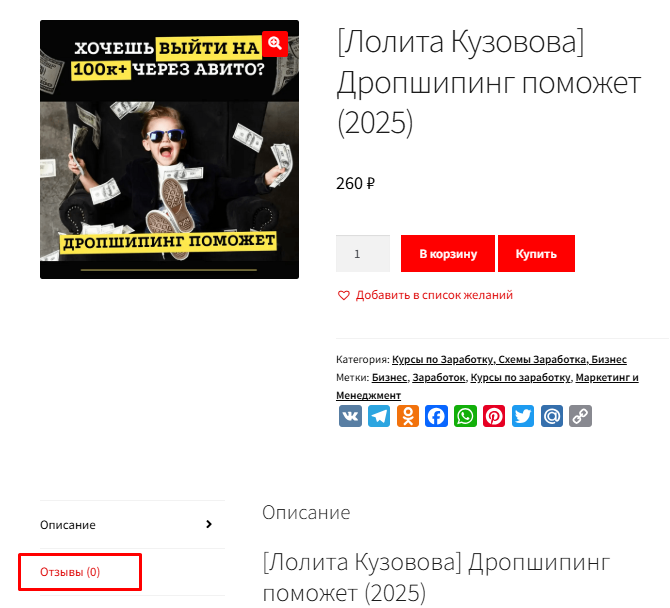Copy link using chain icon
The image size is (670, 608).
[580, 416]
